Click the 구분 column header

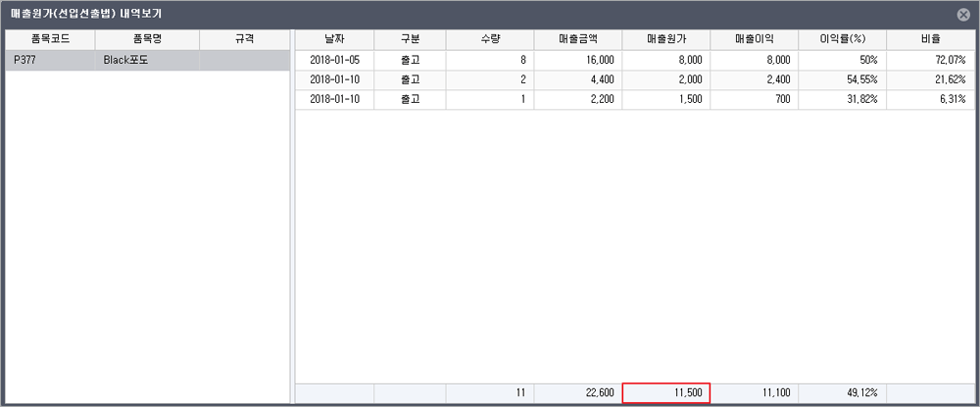[410, 39]
